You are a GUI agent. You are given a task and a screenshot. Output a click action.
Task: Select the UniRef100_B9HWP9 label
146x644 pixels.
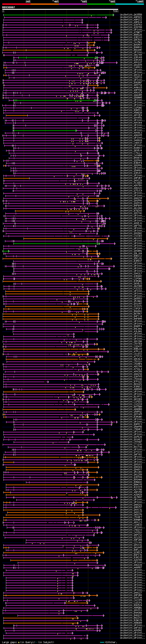pos(131,520)
